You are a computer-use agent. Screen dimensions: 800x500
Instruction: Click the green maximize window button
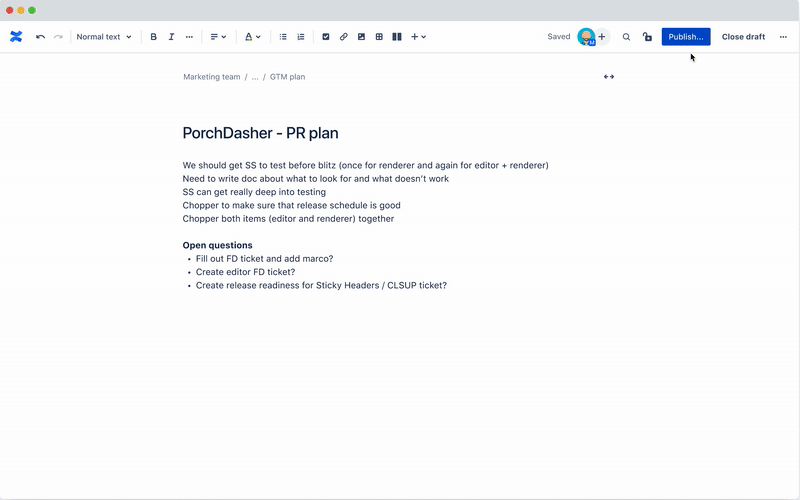pyautogui.click(x=32, y=10)
